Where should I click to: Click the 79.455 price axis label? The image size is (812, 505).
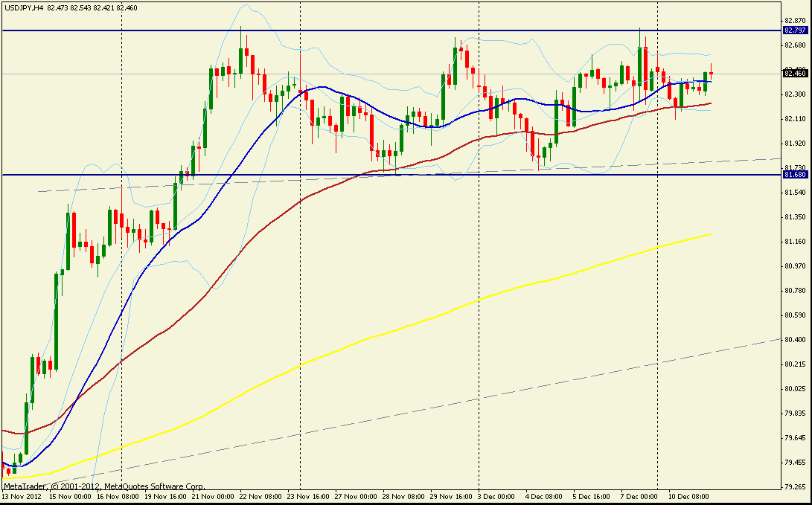796,463
